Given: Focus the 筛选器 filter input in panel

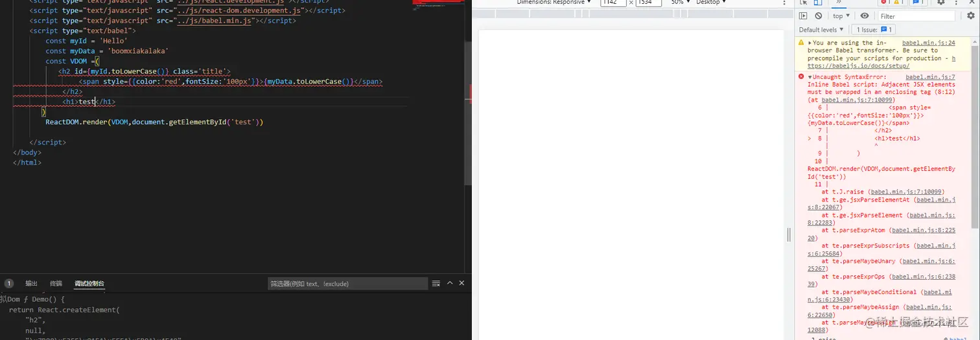Looking at the screenshot, I should pyautogui.click(x=347, y=284).
